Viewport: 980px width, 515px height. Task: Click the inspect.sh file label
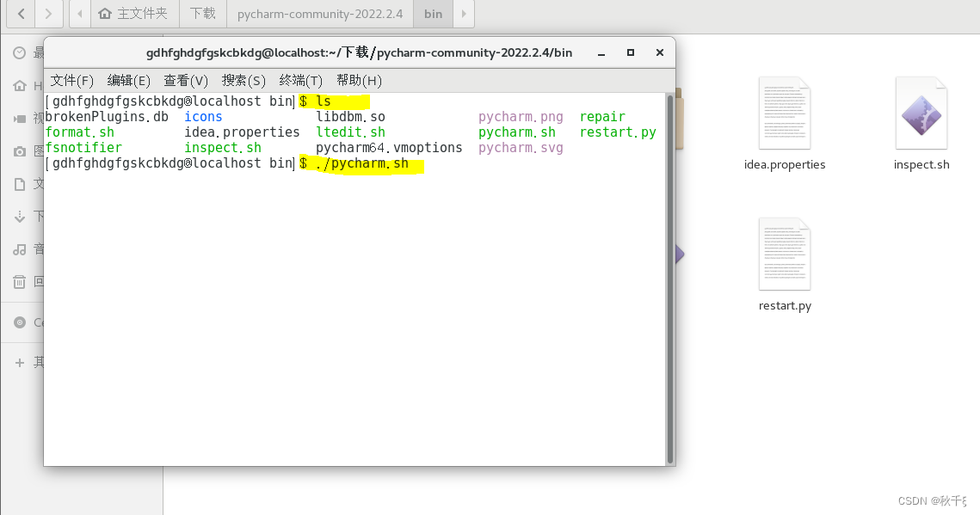click(921, 165)
